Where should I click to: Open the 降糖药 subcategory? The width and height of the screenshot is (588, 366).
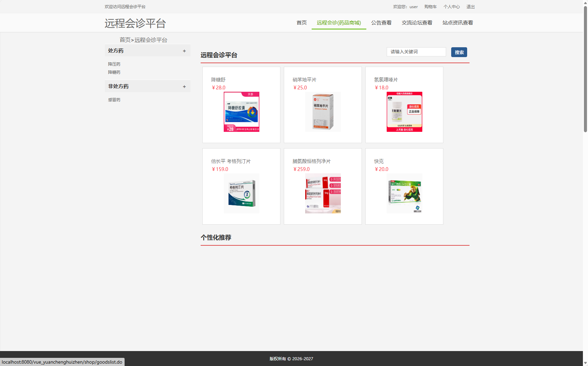[114, 72]
